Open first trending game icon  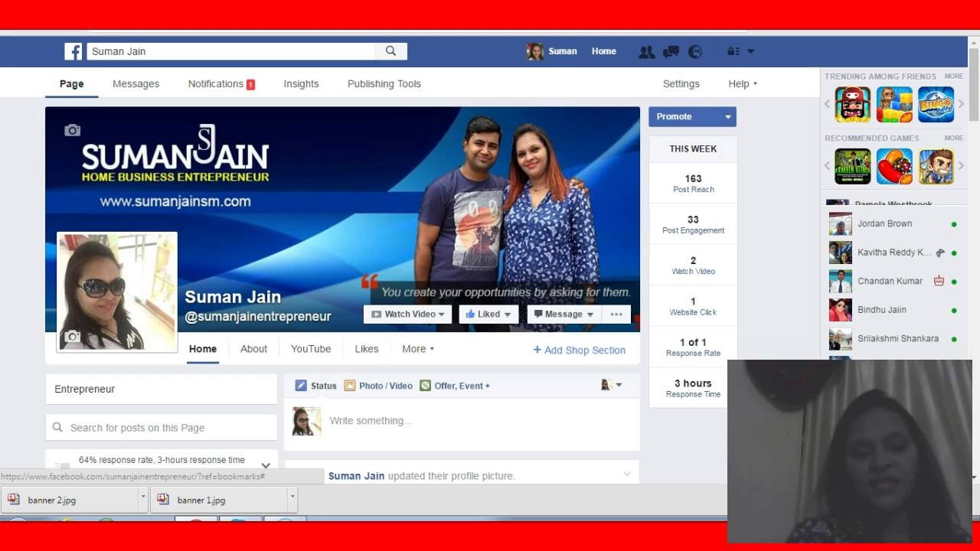(x=853, y=104)
